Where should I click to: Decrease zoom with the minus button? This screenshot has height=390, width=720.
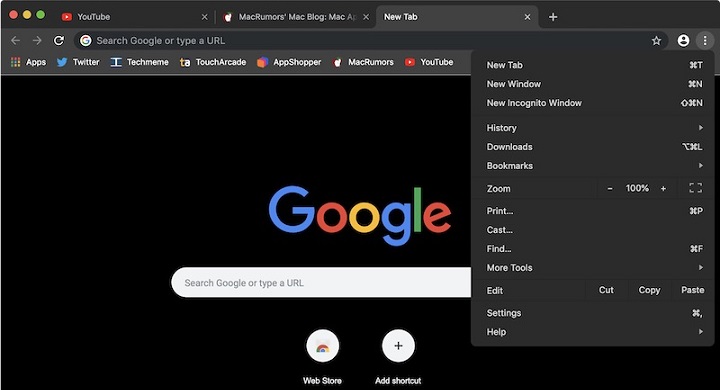tap(610, 188)
